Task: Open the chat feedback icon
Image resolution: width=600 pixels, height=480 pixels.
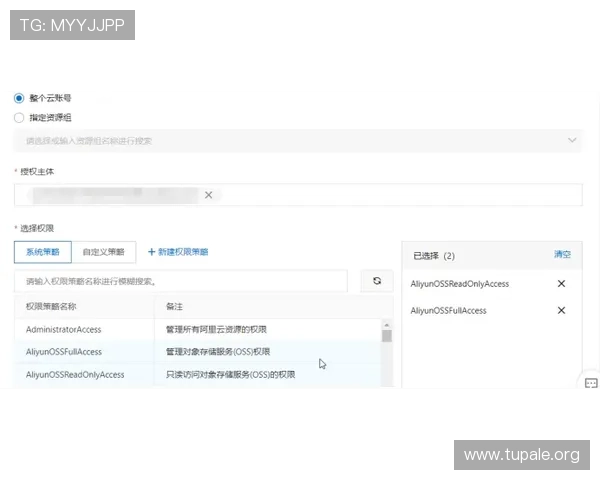Action: (x=591, y=383)
